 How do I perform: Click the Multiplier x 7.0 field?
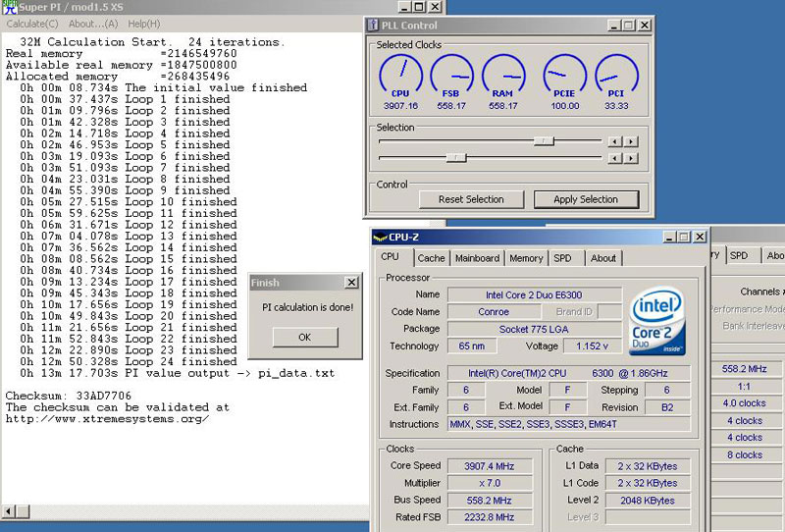pos(489,483)
